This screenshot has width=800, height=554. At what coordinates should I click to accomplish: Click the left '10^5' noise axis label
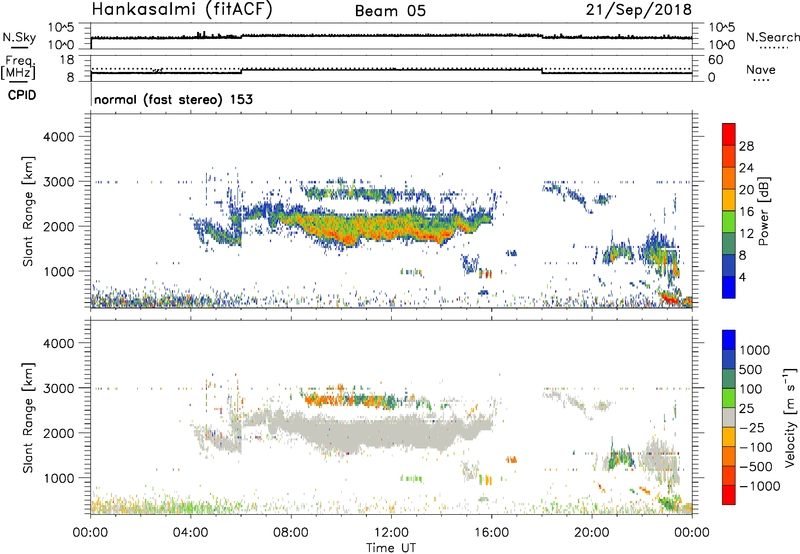(61, 28)
